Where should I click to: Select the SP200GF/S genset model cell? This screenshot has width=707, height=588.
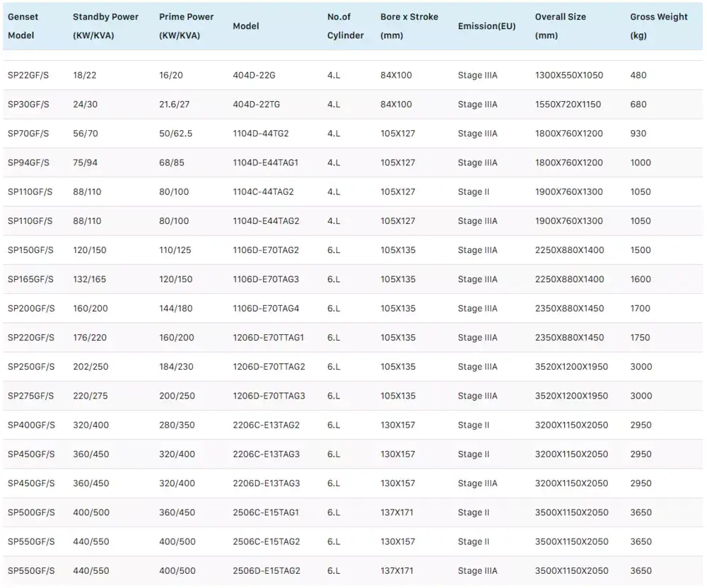[31, 309]
